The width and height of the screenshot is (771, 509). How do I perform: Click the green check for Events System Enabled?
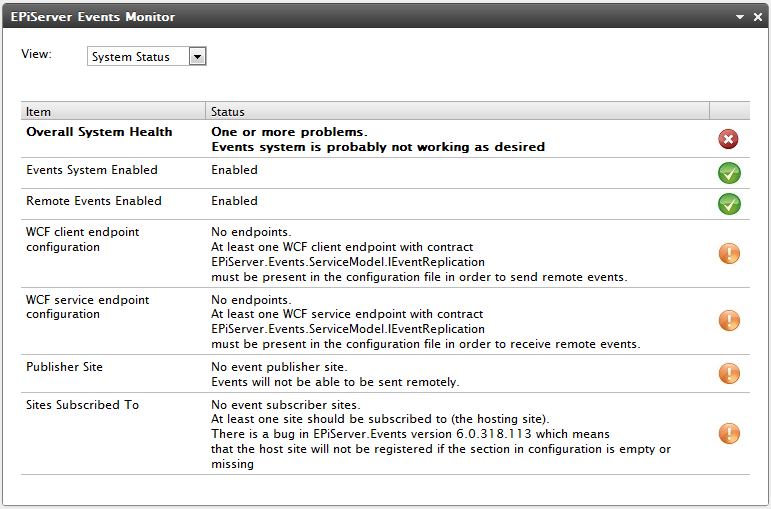point(729,173)
